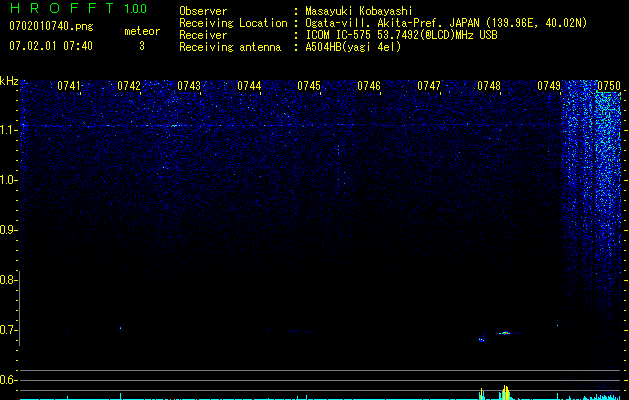Click the meteor count value 3

[x=142, y=46]
